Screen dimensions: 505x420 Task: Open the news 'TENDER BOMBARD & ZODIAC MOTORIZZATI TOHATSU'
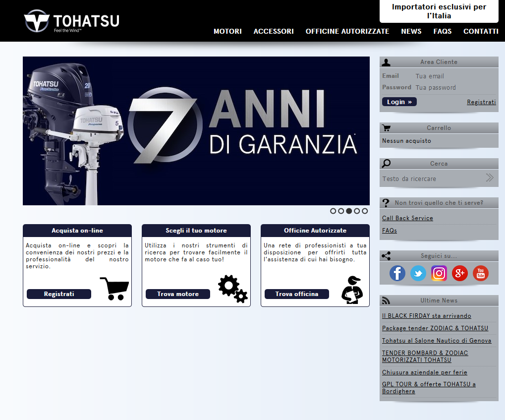point(425,357)
